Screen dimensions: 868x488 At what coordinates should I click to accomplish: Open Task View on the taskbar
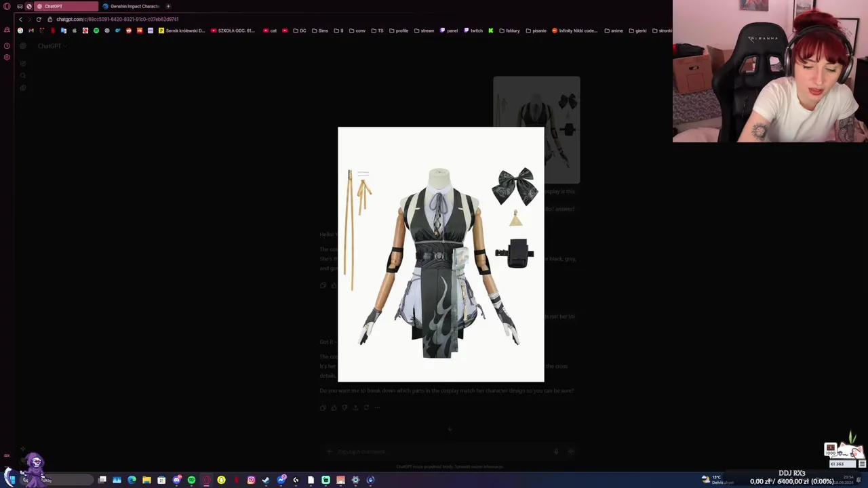tap(102, 480)
